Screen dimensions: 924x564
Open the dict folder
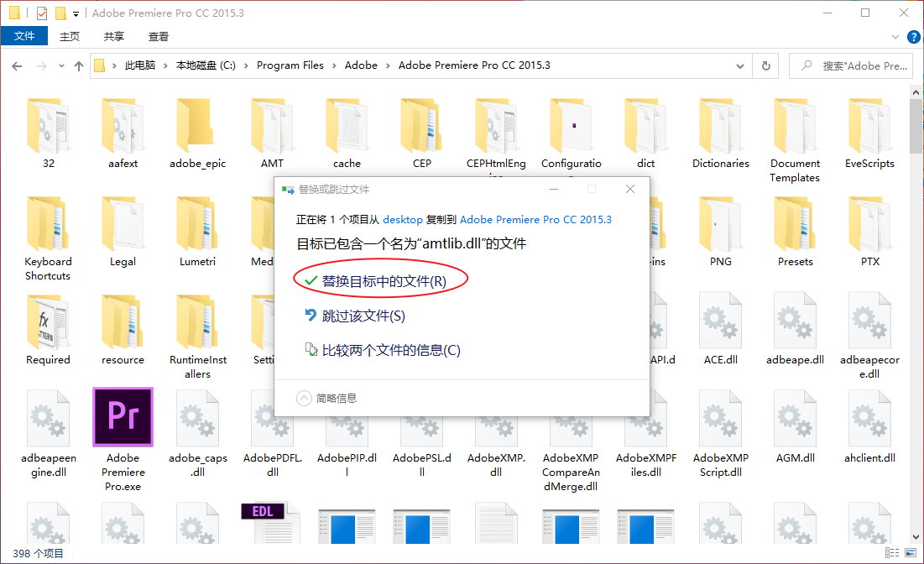[x=646, y=126]
